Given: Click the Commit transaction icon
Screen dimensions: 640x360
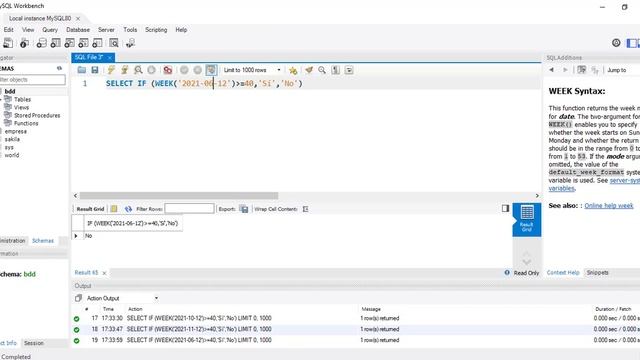Looking at the screenshot, I should click(x=184, y=70).
